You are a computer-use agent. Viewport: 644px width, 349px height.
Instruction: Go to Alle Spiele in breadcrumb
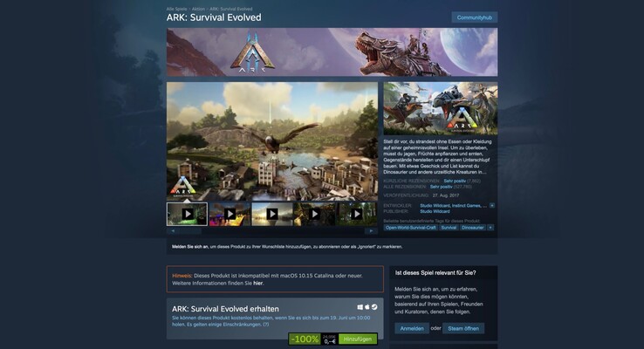[176, 9]
